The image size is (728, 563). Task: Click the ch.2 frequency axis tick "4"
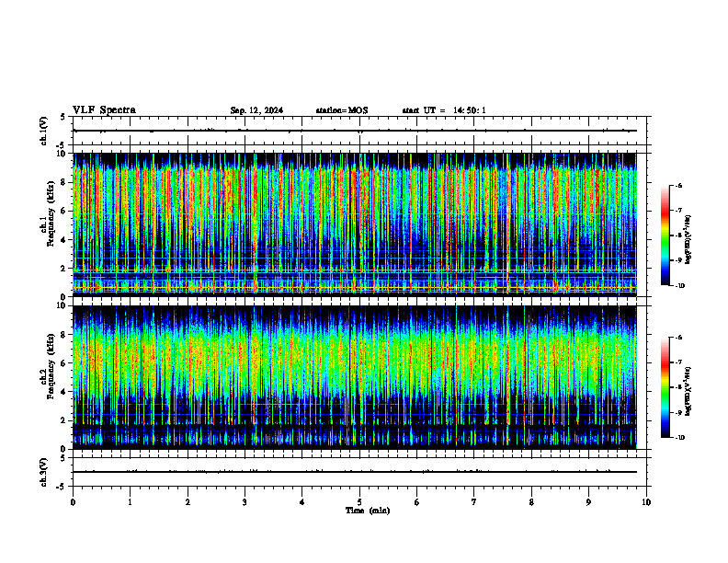[63, 392]
